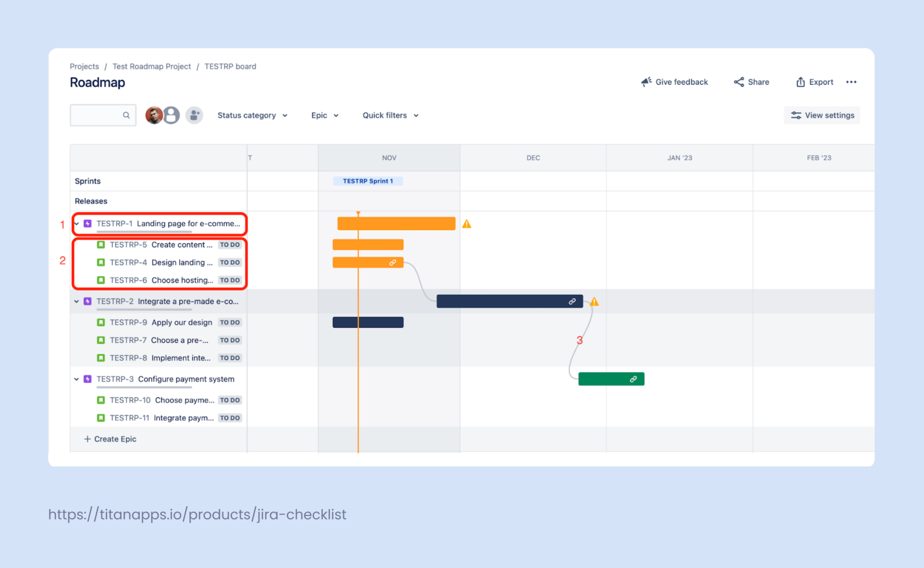Click the warning icon beside the TESTRP-2 bar
Image resolution: width=924 pixels, height=568 pixels.
tap(595, 301)
